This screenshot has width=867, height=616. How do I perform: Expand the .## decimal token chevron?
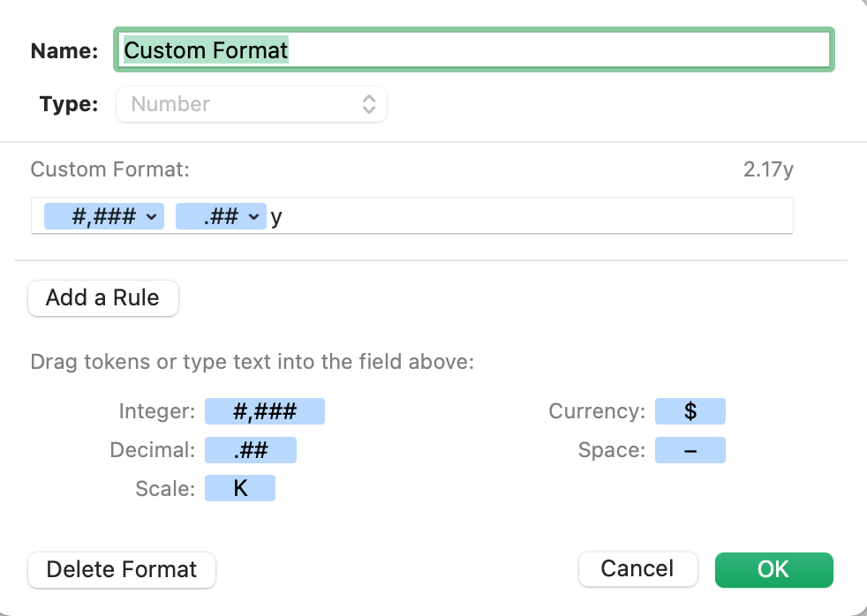point(254,217)
